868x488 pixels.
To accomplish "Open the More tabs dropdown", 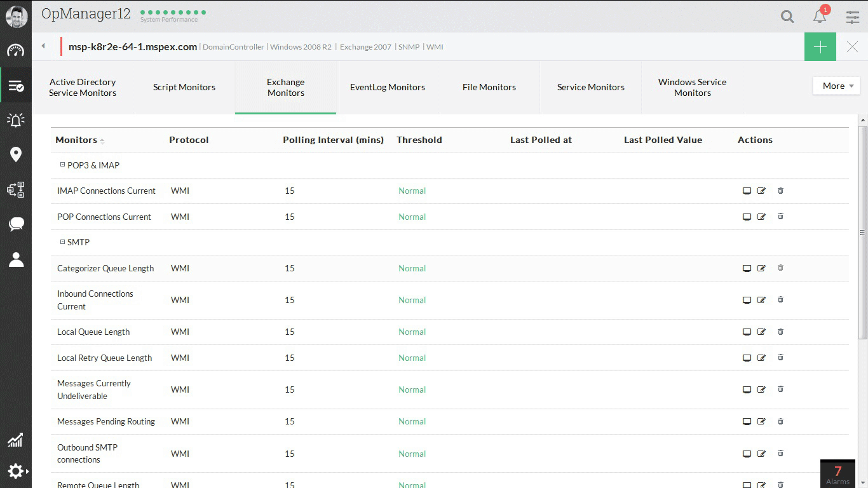I will 836,85.
